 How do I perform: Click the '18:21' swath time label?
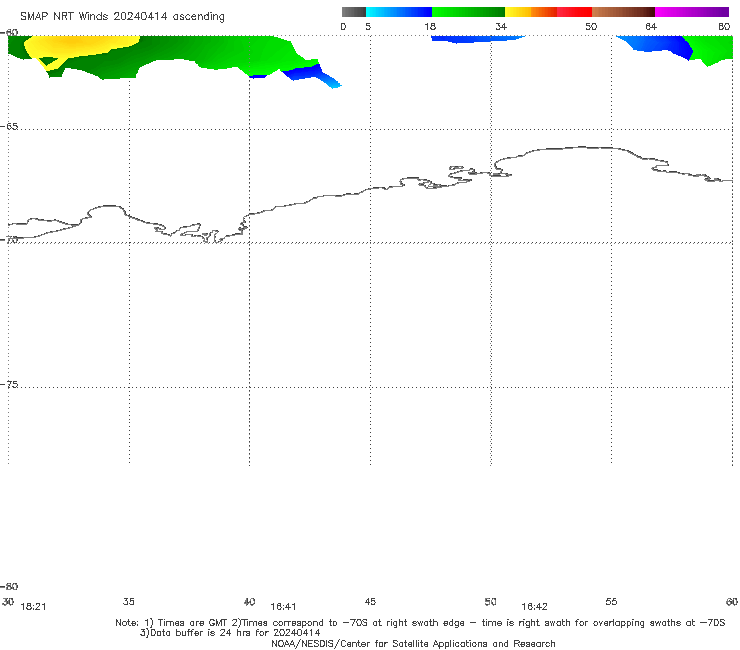coord(34,607)
